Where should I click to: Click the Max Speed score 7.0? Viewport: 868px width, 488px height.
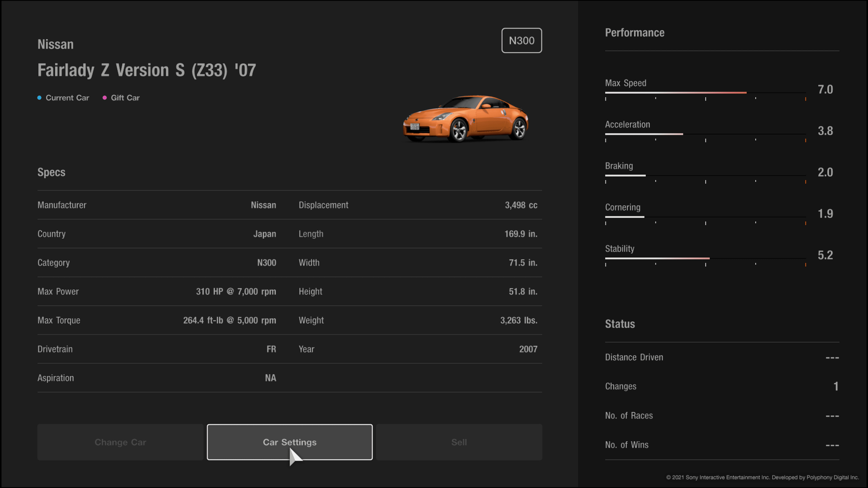[825, 90]
